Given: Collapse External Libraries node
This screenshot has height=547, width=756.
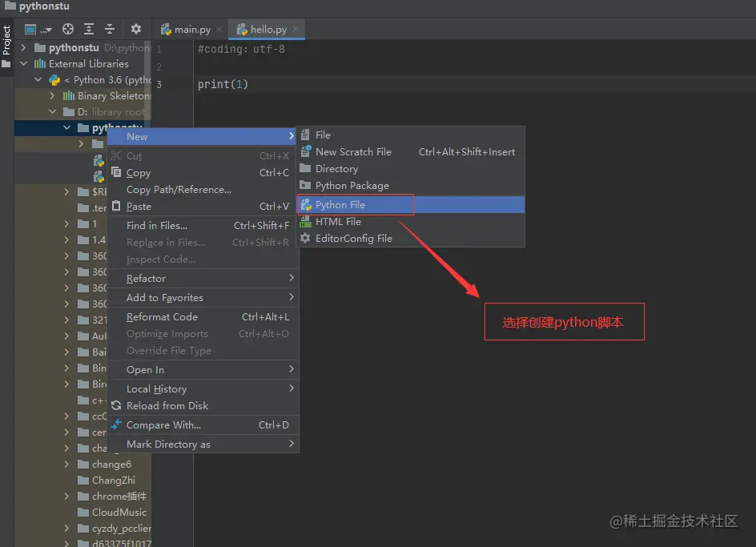Looking at the screenshot, I should [23, 63].
